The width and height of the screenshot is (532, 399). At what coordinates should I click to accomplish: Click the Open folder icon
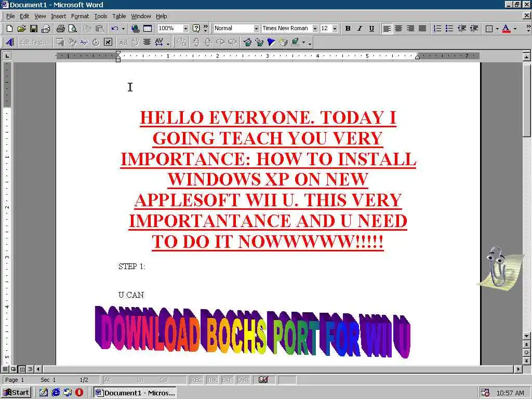point(21,29)
